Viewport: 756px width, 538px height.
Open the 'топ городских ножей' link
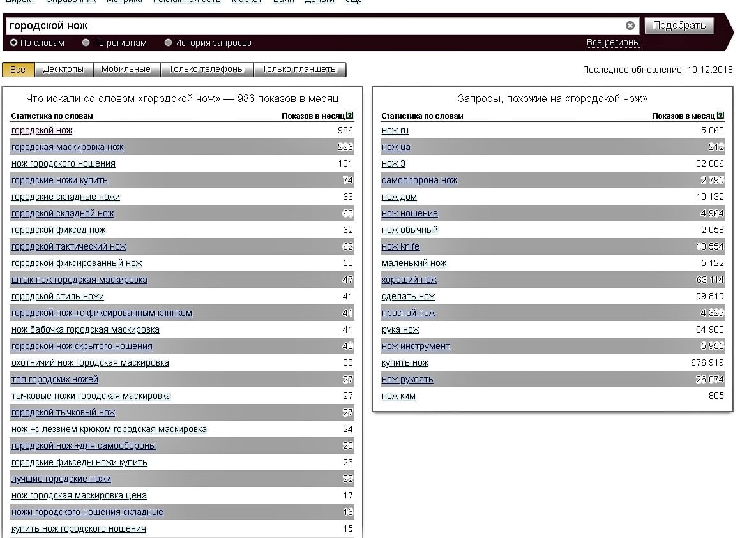(54, 379)
